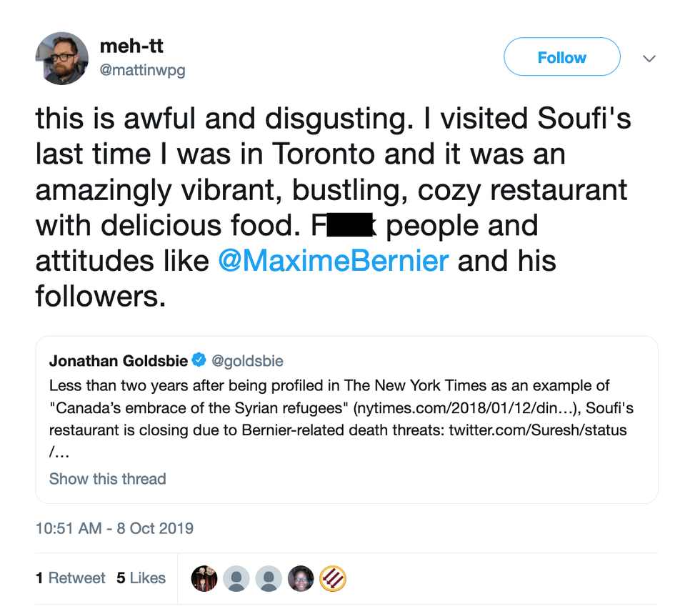The image size is (700, 609).
Task: Open the @mattinwpg handle
Action: tap(142, 71)
